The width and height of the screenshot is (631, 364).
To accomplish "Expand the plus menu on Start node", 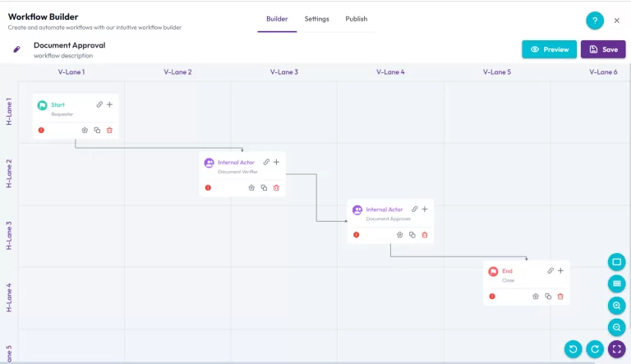I will click(109, 104).
